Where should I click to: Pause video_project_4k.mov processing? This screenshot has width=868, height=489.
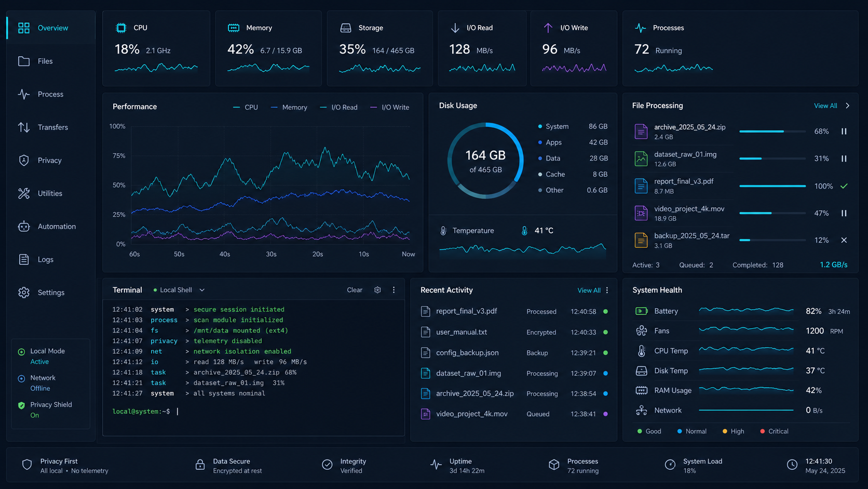click(844, 213)
